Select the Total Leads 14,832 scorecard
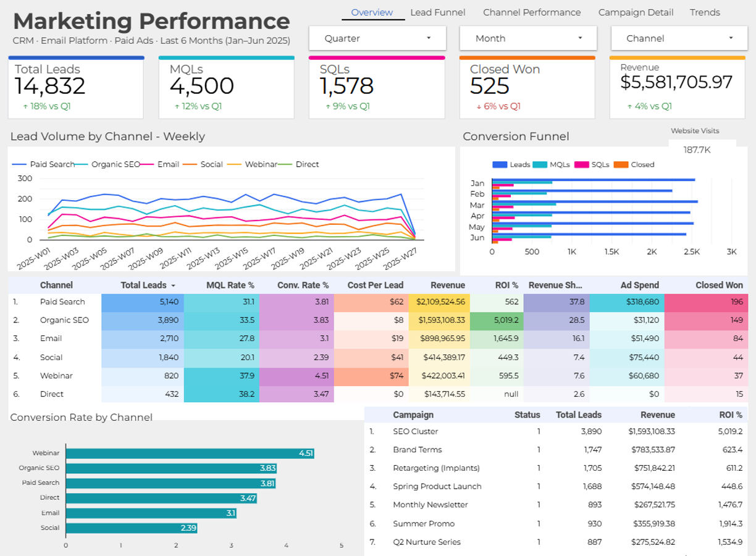 click(76, 88)
